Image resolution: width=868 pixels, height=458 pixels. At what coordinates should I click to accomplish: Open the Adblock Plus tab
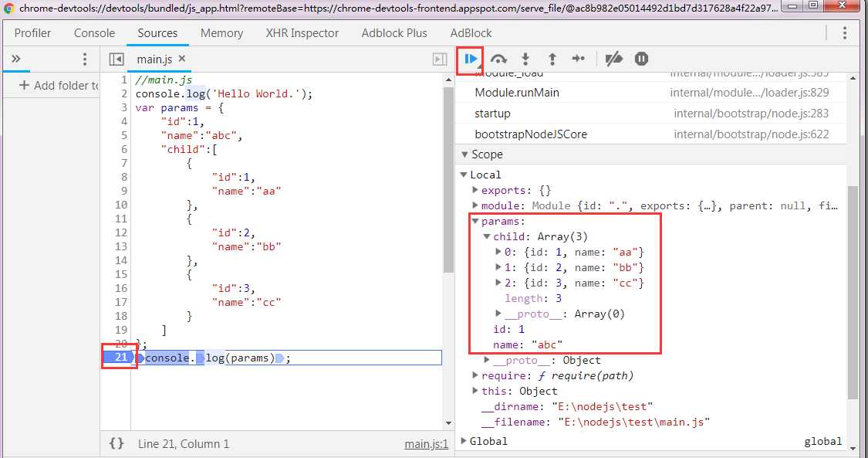tap(394, 33)
